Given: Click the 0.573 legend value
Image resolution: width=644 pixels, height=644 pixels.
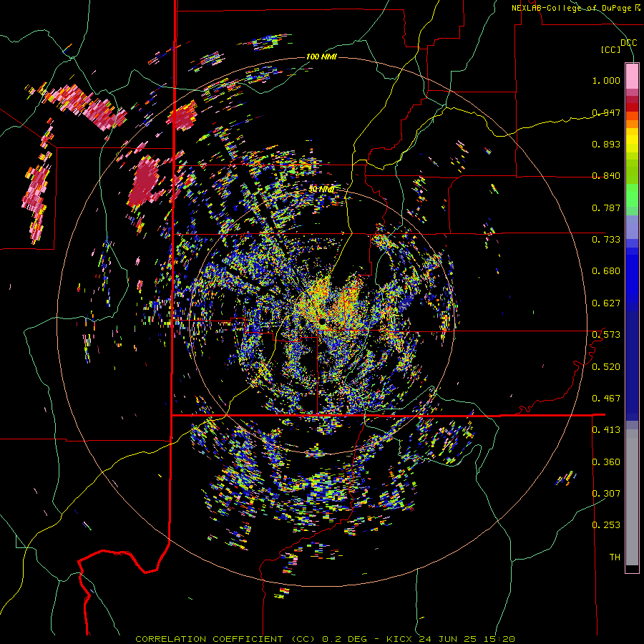Looking at the screenshot, I should tap(606, 335).
